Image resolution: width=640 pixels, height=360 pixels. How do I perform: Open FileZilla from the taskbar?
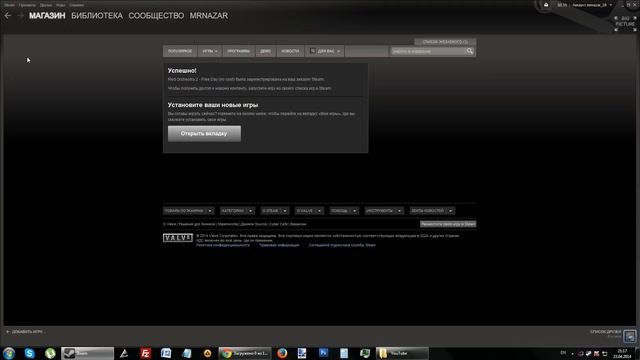[145, 353]
